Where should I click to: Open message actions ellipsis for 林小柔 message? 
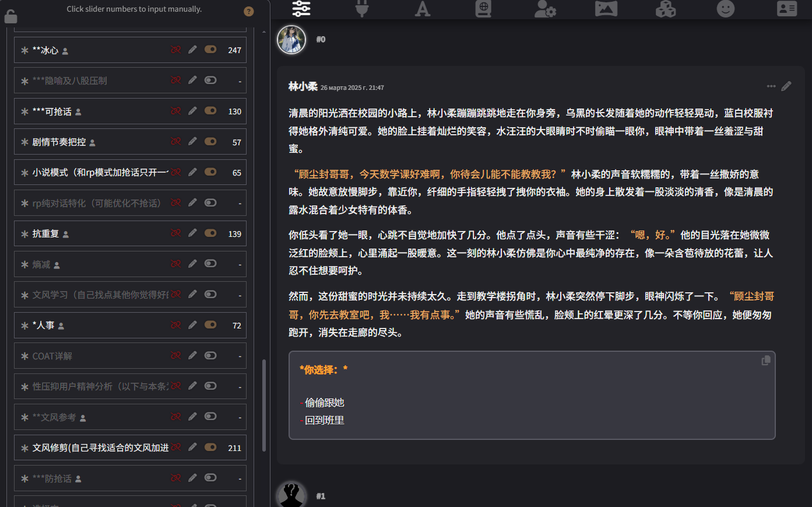771,86
